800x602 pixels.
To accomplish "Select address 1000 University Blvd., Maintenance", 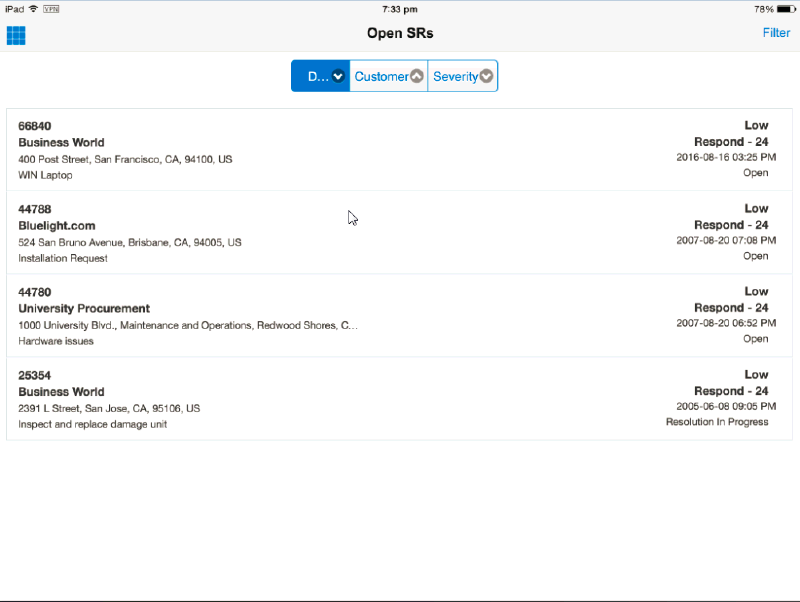I will (x=188, y=325).
